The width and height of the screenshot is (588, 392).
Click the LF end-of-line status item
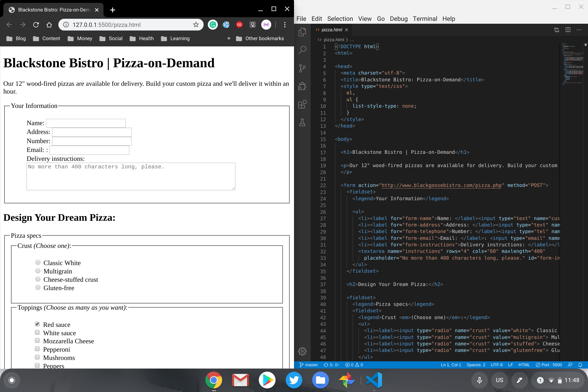tap(510, 365)
